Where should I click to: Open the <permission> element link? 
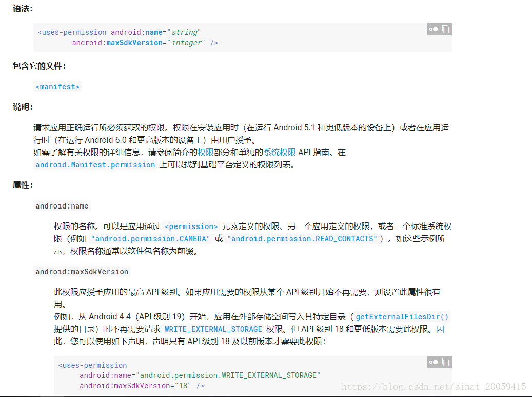tap(191, 226)
